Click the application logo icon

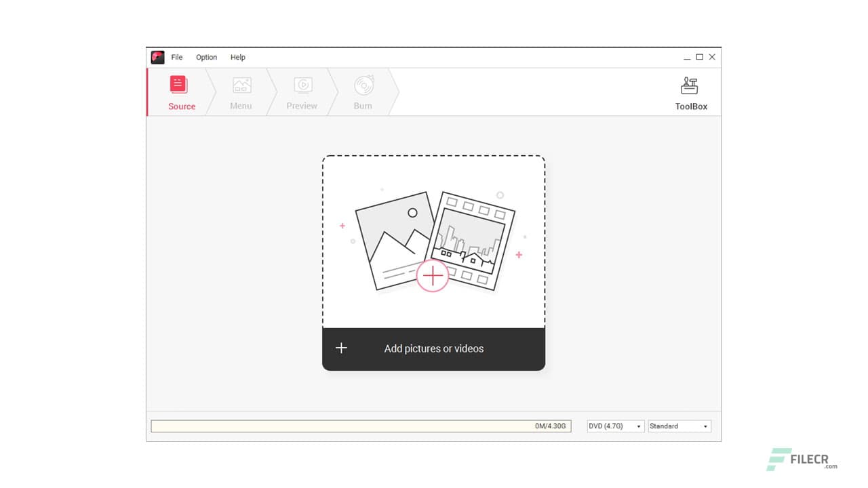[157, 57]
